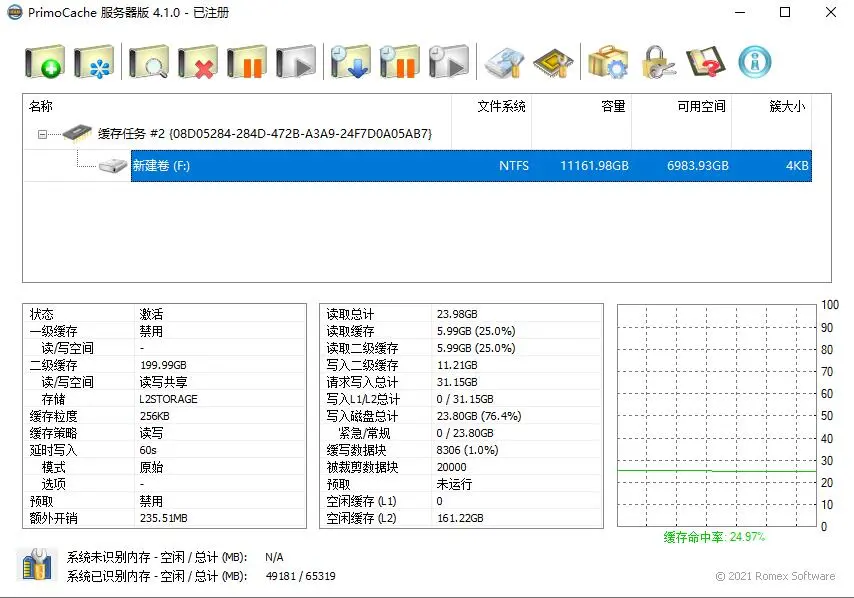Click the configure cache task snowflake icon

click(x=94, y=62)
